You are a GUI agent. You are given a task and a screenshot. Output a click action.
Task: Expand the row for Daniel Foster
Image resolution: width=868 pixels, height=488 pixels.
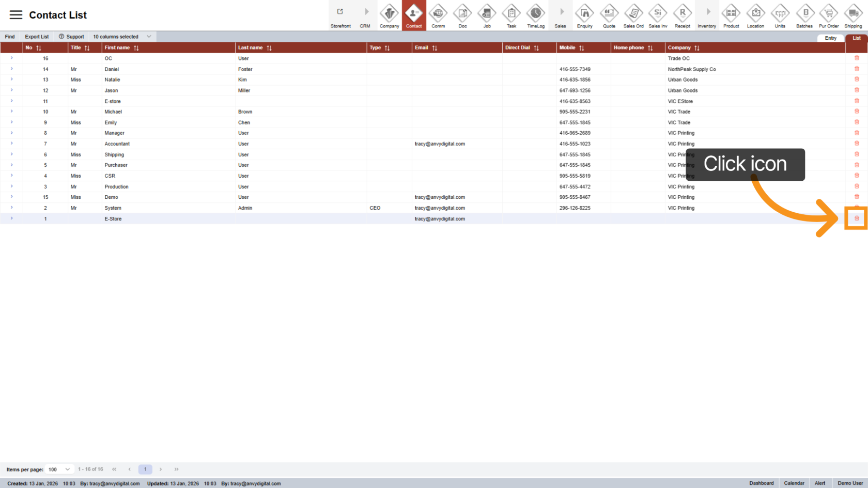[x=11, y=69]
